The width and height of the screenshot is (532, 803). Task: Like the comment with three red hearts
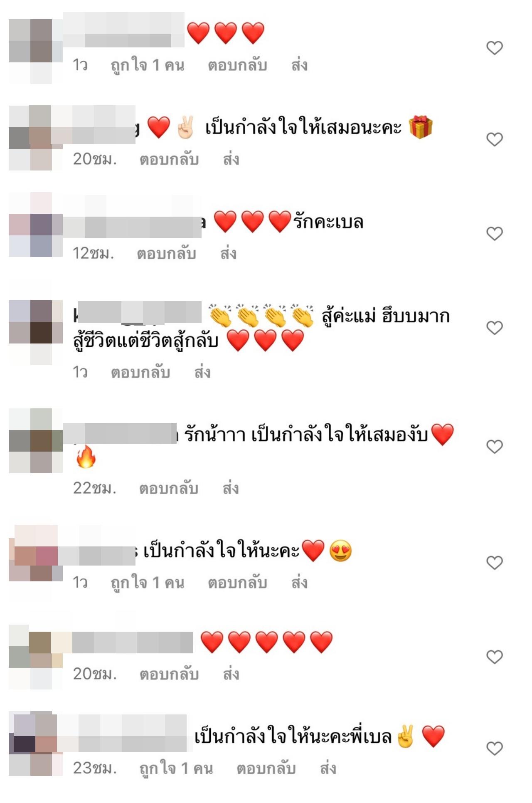[495, 48]
